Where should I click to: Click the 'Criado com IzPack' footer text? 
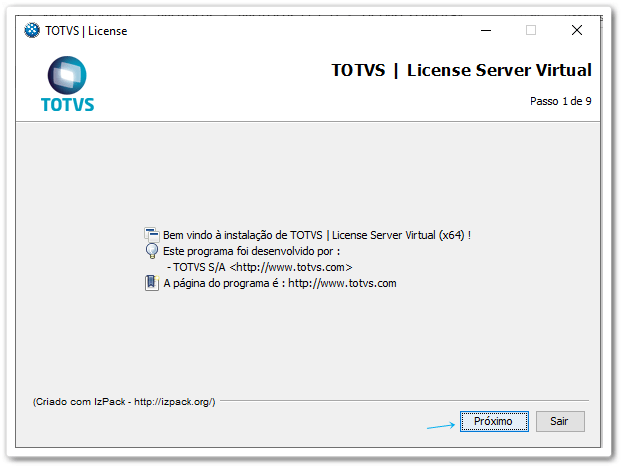pyautogui.click(x=124, y=402)
